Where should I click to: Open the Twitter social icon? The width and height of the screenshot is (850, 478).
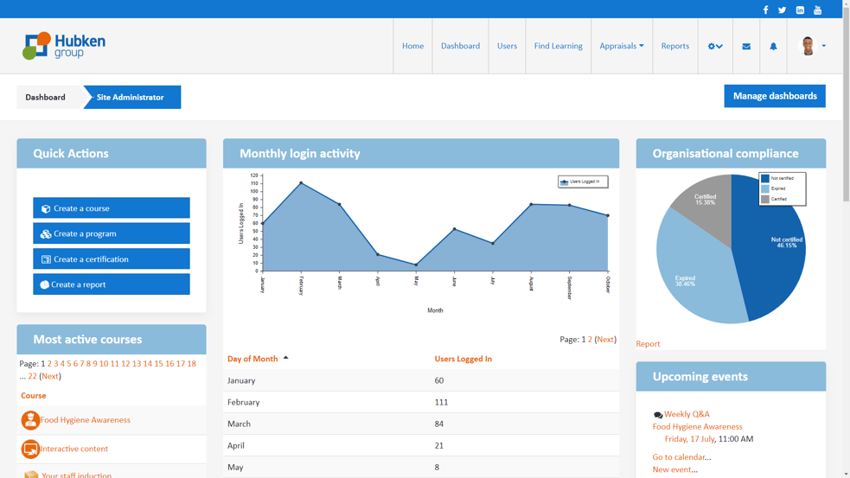pos(782,10)
